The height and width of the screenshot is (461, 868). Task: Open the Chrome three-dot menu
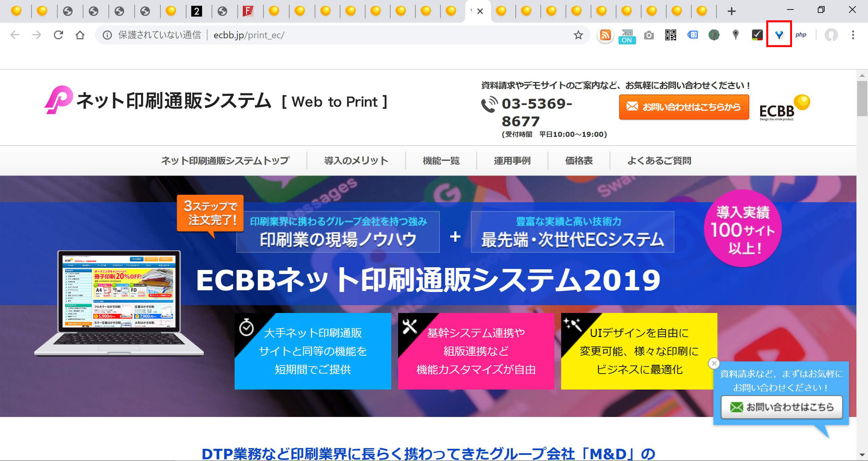pyautogui.click(x=853, y=35)
